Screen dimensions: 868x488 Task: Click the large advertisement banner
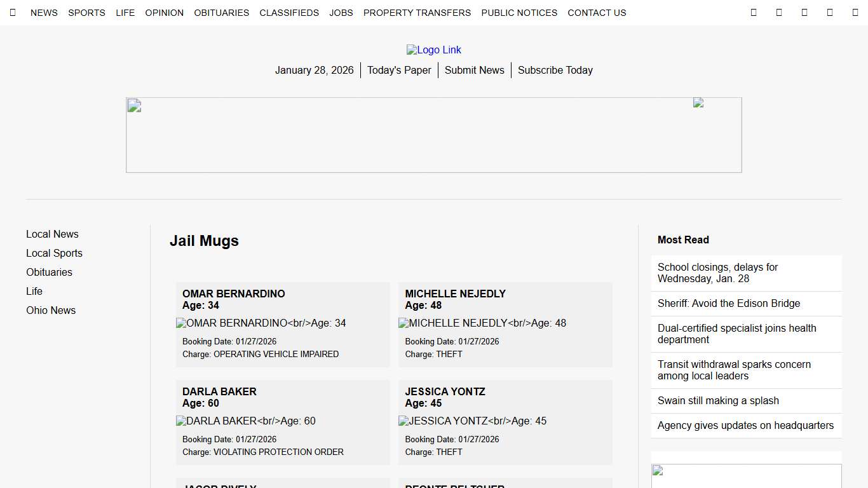434,135
